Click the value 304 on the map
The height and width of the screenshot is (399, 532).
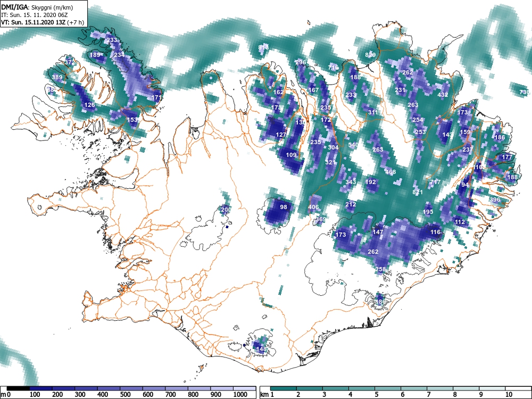tap(333, 147)
